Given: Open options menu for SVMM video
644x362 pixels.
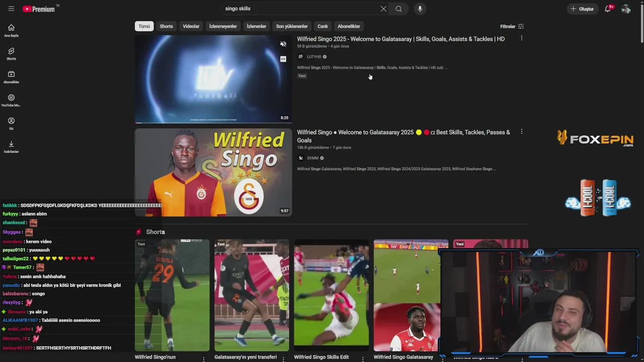Looking at the screenshot, I should tap(521, 132).
